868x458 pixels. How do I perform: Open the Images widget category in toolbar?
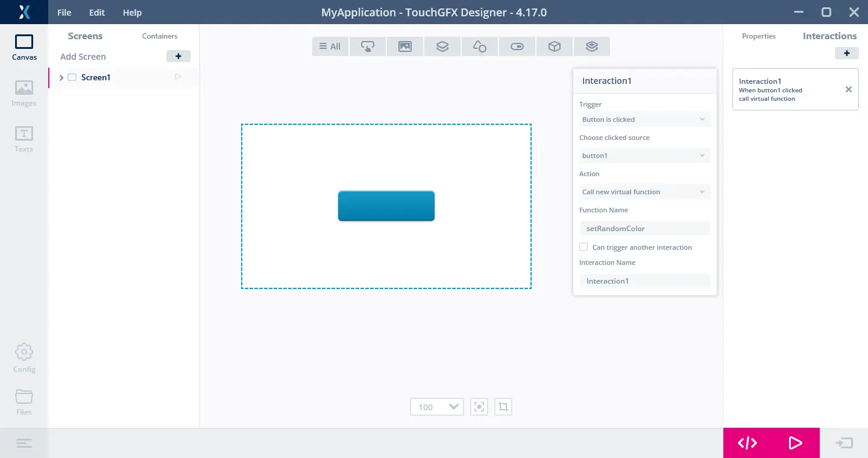(x=405, y=46)
